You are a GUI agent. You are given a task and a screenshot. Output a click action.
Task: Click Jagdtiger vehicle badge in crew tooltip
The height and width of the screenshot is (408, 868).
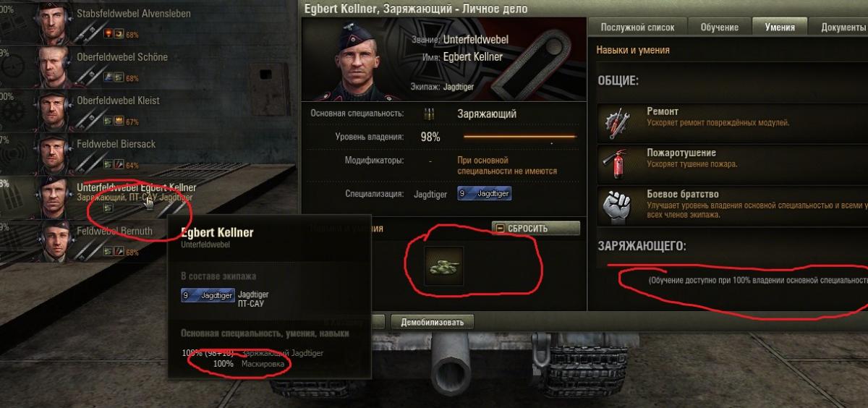208,296
